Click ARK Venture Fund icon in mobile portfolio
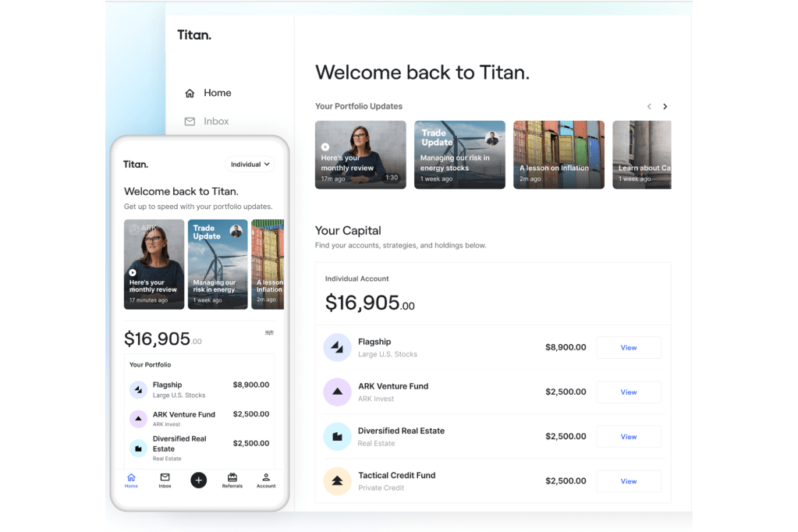 point(138,419)
